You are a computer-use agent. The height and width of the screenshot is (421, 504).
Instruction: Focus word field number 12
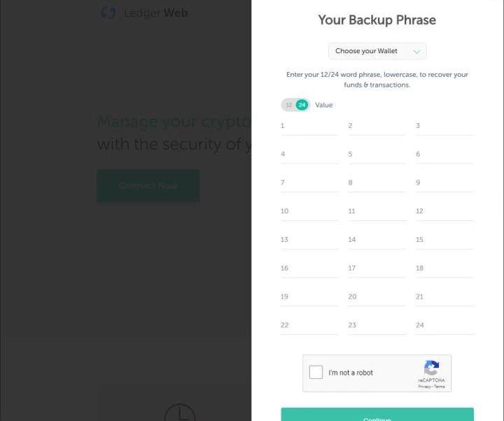pos(444,211)
